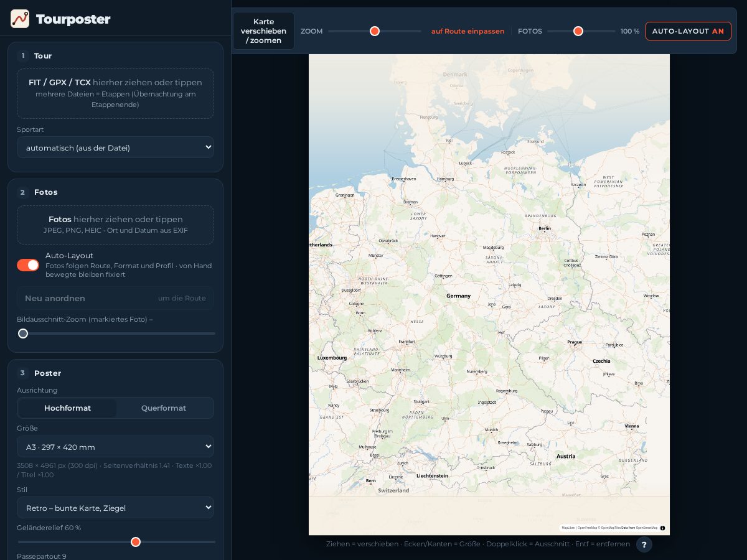Click the OpenMapTiles attribution link
747x560 pixels.
tap(611, 528)
